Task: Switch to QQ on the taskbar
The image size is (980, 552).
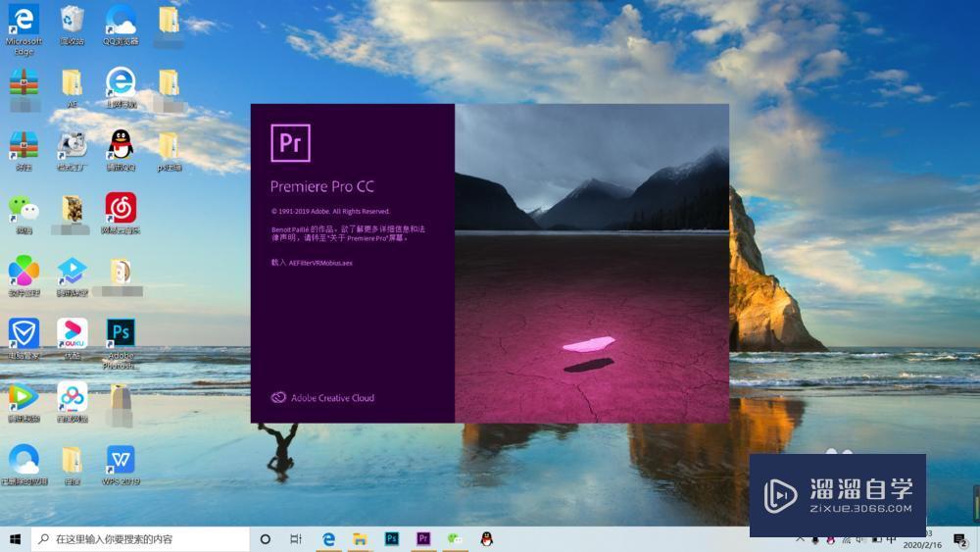Action: click(x=486, y=539)
